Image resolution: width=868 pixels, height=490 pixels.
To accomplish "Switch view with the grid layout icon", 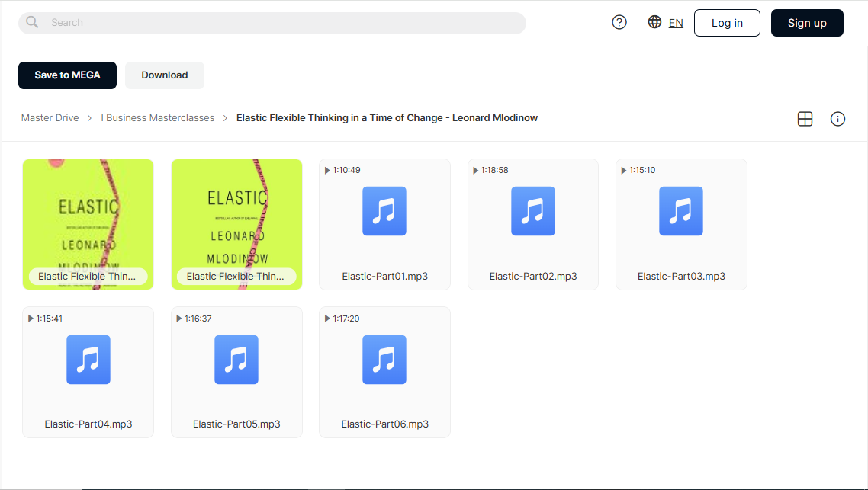I will click(805, 119).
